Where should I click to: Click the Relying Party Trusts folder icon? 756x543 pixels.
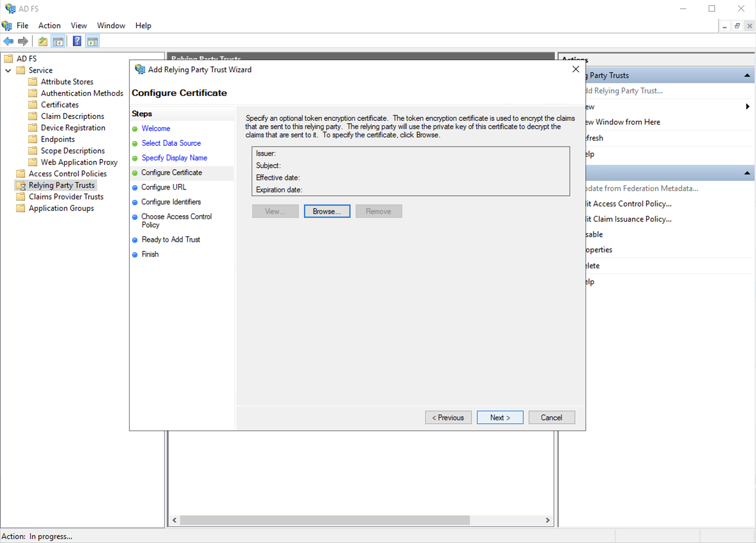click(x=21, y=185)
